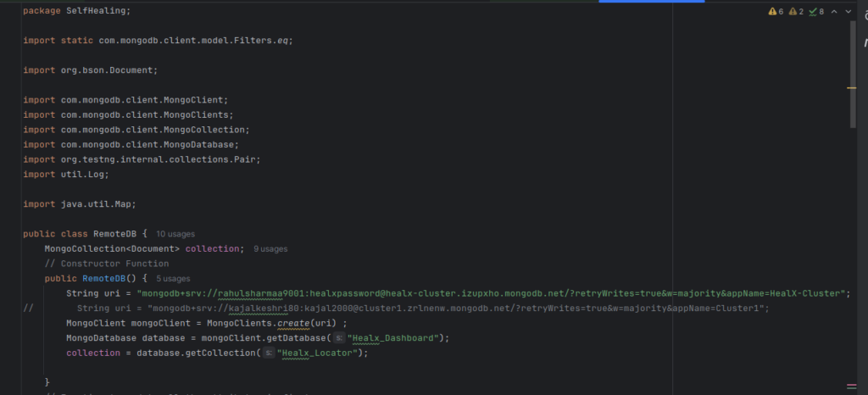868x395 pixels.
Task: Click the 'import com.mongodb.client.MongoCollection;' line
Action: click(x=136, y=130)
